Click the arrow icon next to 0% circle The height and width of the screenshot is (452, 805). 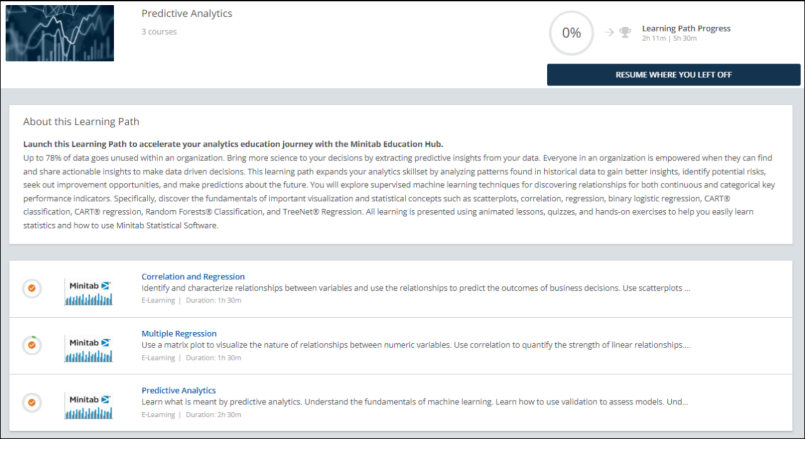coord(609,32)
